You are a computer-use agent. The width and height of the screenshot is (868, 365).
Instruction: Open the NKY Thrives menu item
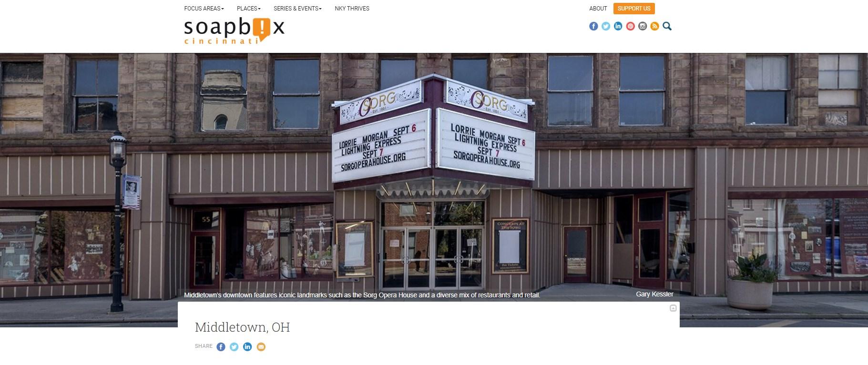click(352, 9)
